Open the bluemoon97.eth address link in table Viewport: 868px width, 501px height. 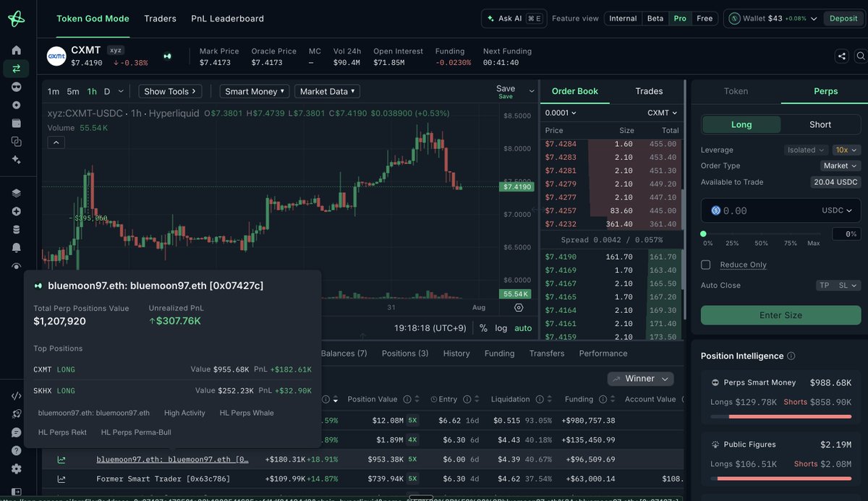coord(173,459)
